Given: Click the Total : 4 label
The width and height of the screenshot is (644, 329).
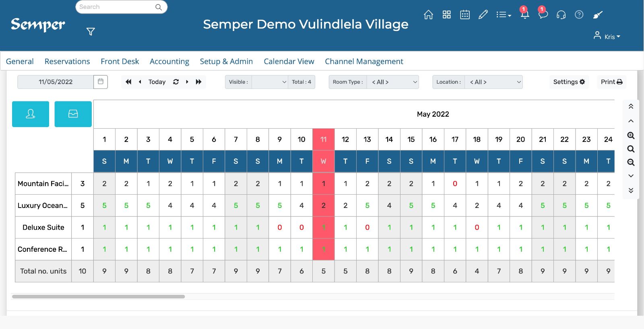Looking at the screenshot, I should point(301,82).
